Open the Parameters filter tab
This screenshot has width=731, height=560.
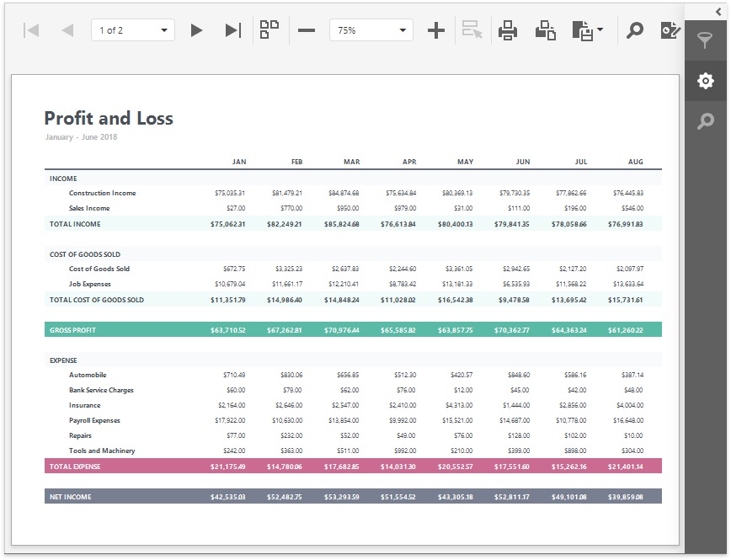pyautogui.click(x=706, y=40)
